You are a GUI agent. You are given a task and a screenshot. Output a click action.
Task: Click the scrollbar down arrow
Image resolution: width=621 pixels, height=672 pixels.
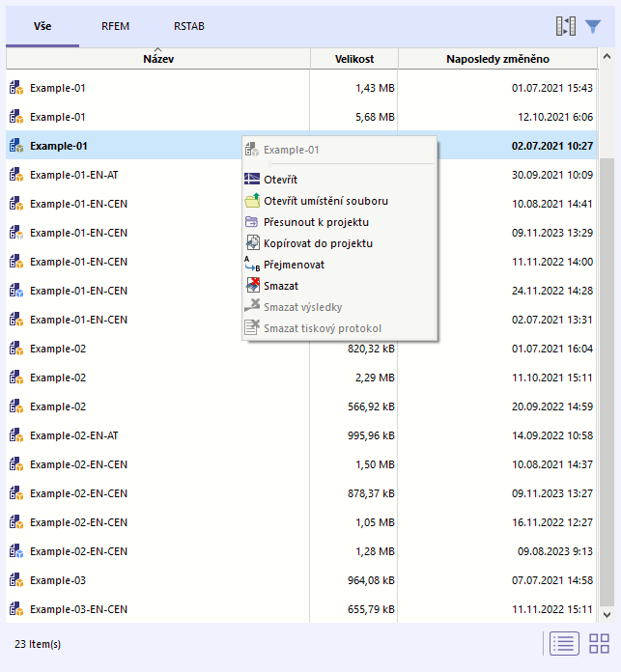pyautogui.click(x=607, y=613)
